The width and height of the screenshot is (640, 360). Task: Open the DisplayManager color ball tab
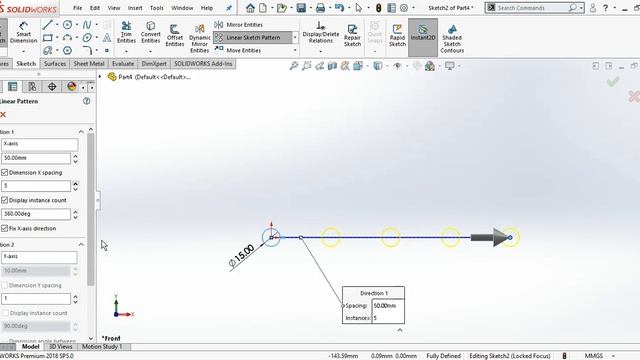pyautogui.click(x=72, y=87)
